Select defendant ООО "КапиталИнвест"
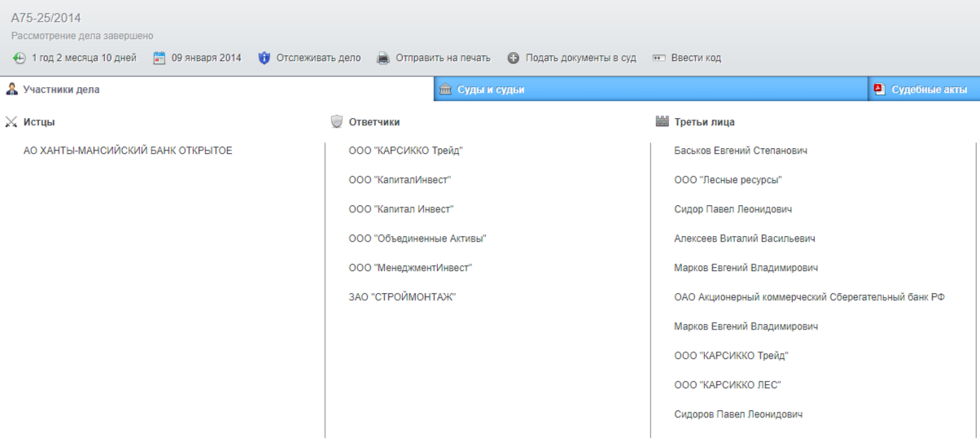Image resolution: width=980 pixels, height=446 pixels. 400,180
